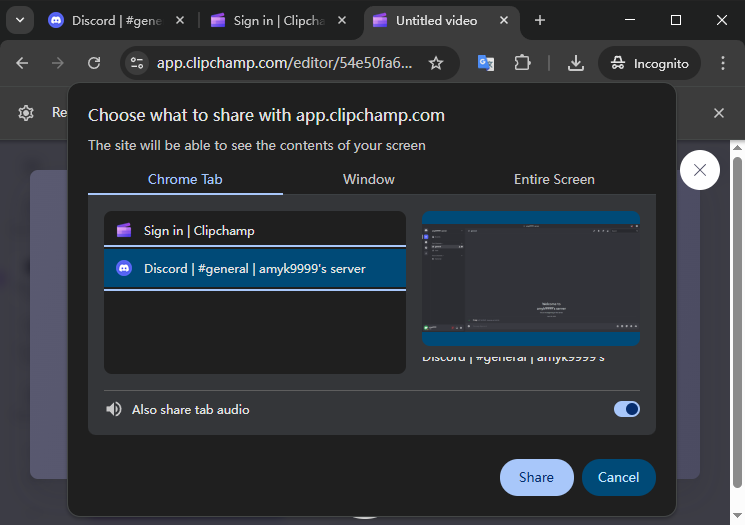Close the Discord browser tab
Image resolution: width=745 pixels, height=525 pixels.
pos(180,20)
